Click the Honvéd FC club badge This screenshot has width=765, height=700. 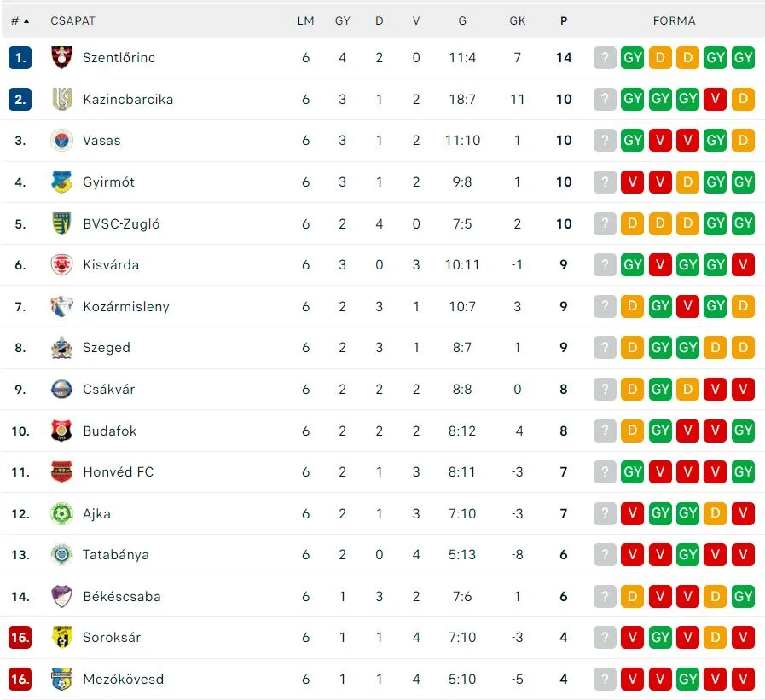click(x=61, y=471)
